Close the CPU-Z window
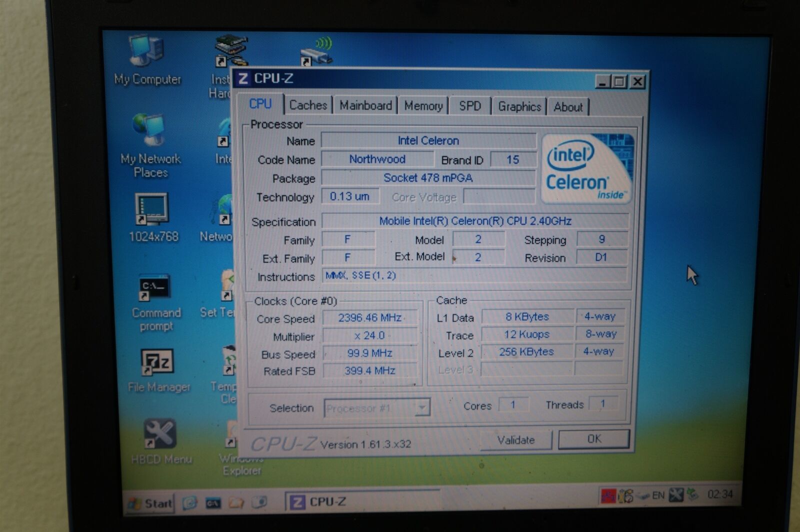Viewport: 800px width, 532px height. [x=637, y=81]
